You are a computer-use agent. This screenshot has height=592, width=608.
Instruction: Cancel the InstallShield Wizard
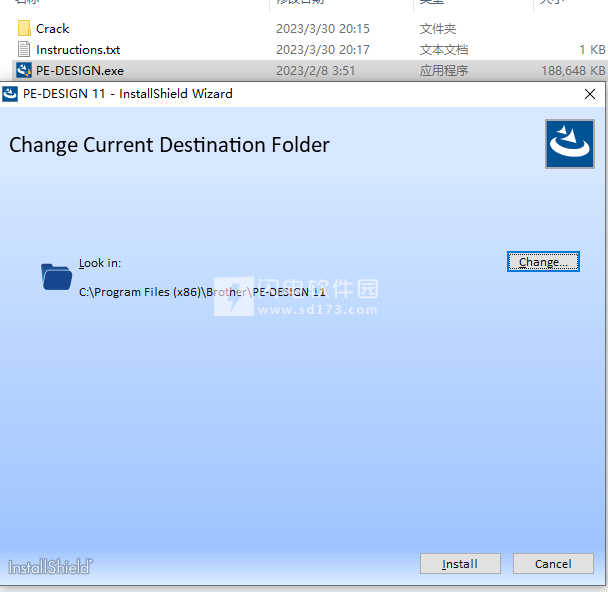click(553, 564)
